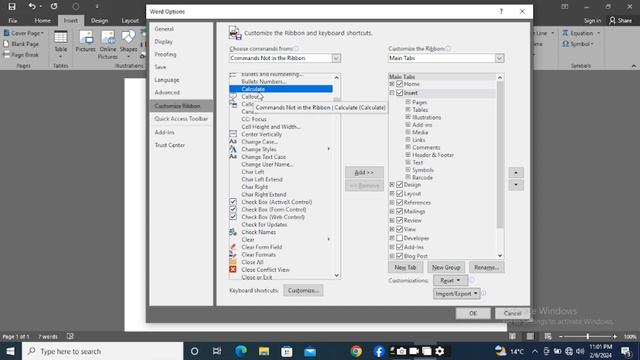Select Close Conflict View command icon
This screenshot has height=360, width=640.
click(233, 269)
